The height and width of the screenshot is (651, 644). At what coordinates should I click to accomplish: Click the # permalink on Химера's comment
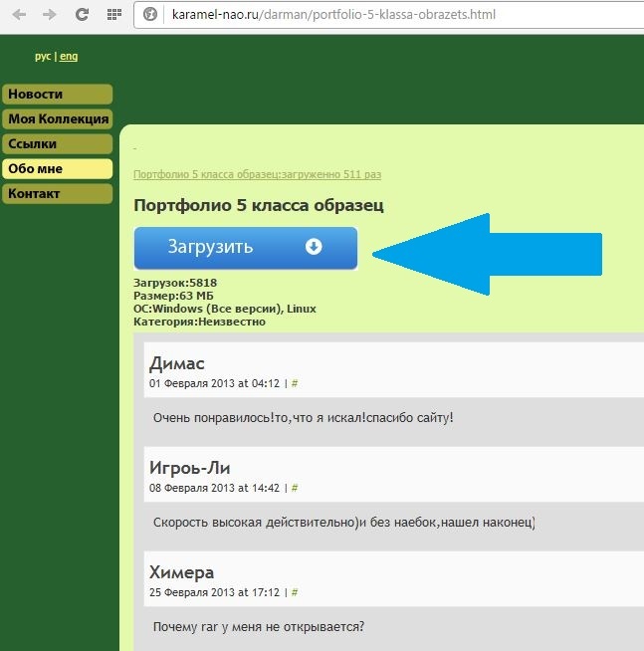point(295,592)
